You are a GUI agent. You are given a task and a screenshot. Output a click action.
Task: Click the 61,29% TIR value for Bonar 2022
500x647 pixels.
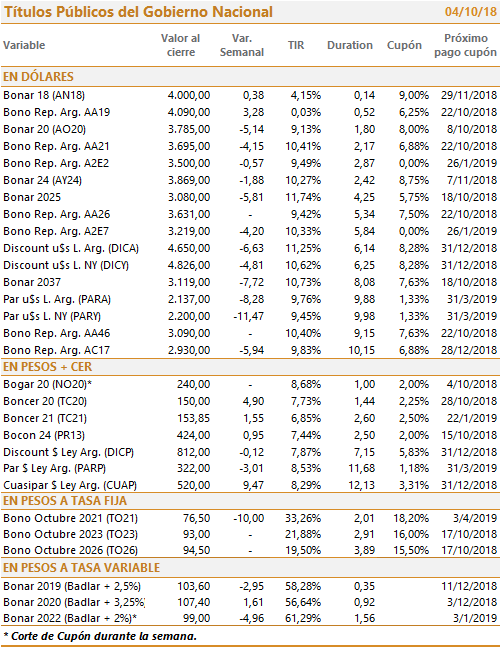303,619
